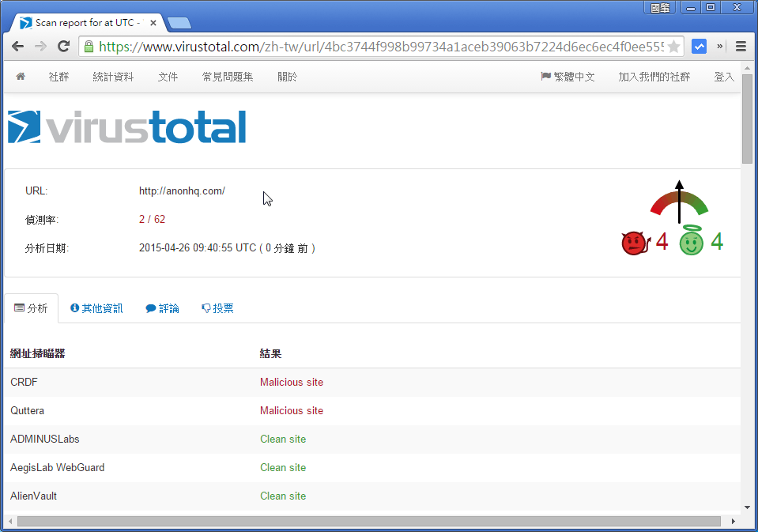The width and height of the screenshot is (758, 532).
Task: Open Chrome's hamburger menu
Action: pos(741,47)
